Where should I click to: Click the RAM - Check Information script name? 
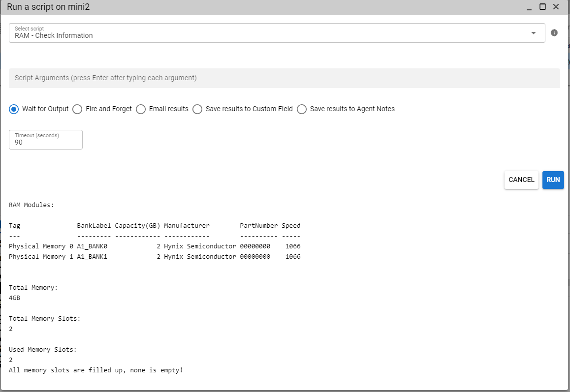click(x=52, y=35)
